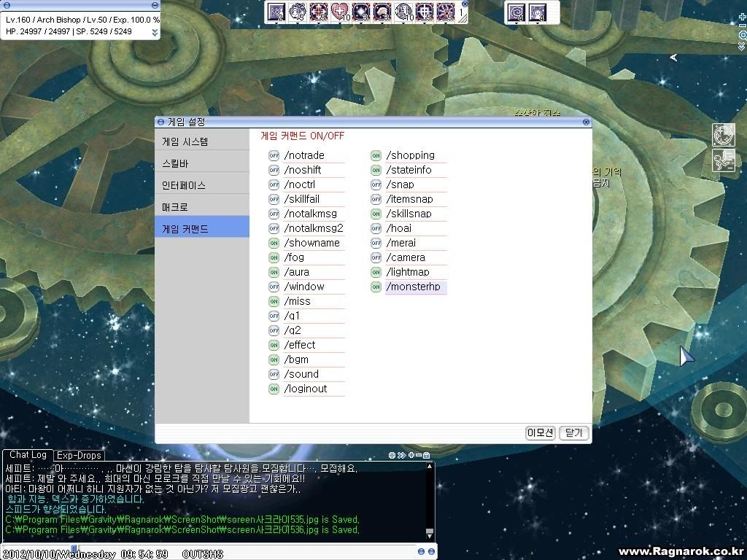Open the world map icon on right edge

tap(723, 134)
